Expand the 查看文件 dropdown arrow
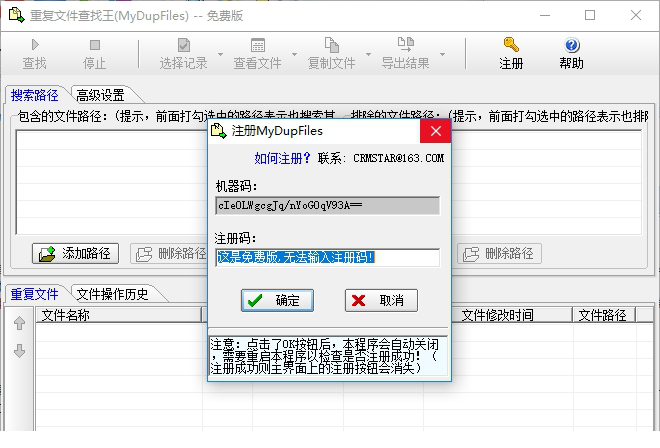The width and height of the screenshot is (660, 448). 294,54
